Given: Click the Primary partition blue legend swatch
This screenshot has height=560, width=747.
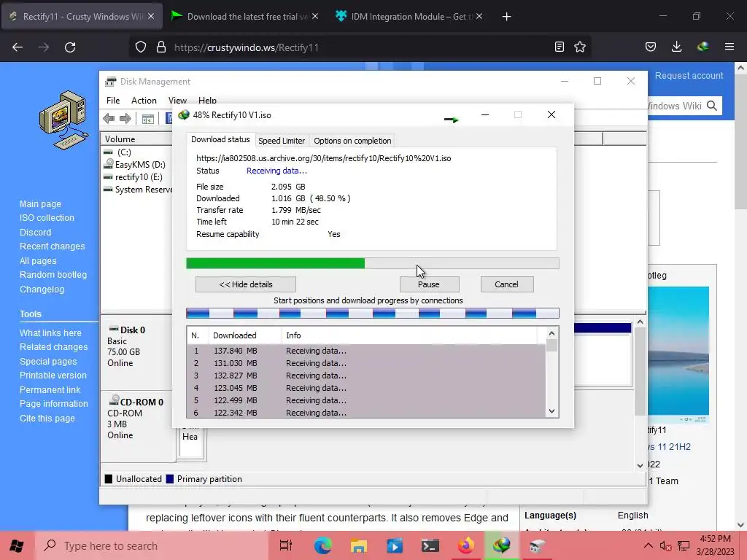Looking at the screenshot, I should (169, 479).
